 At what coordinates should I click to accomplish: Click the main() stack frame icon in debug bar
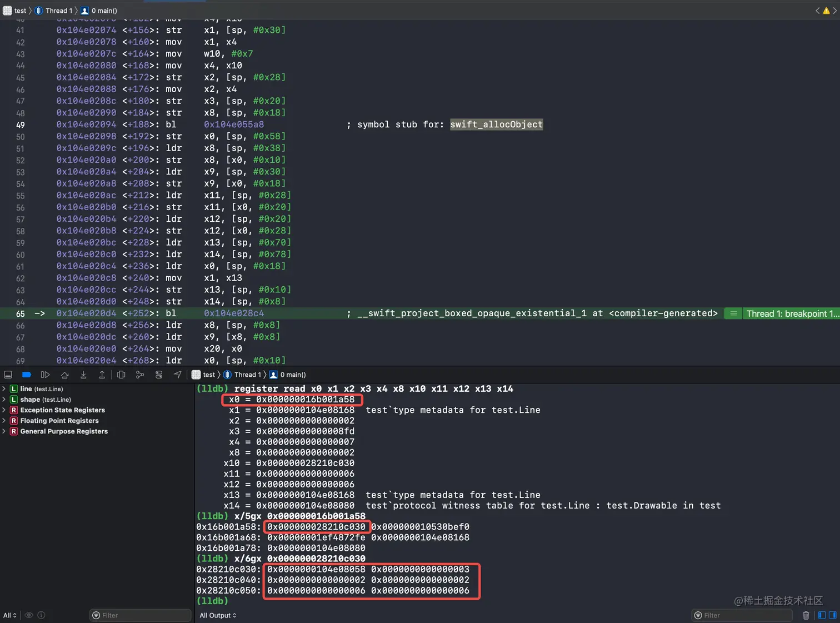point(273,375)
